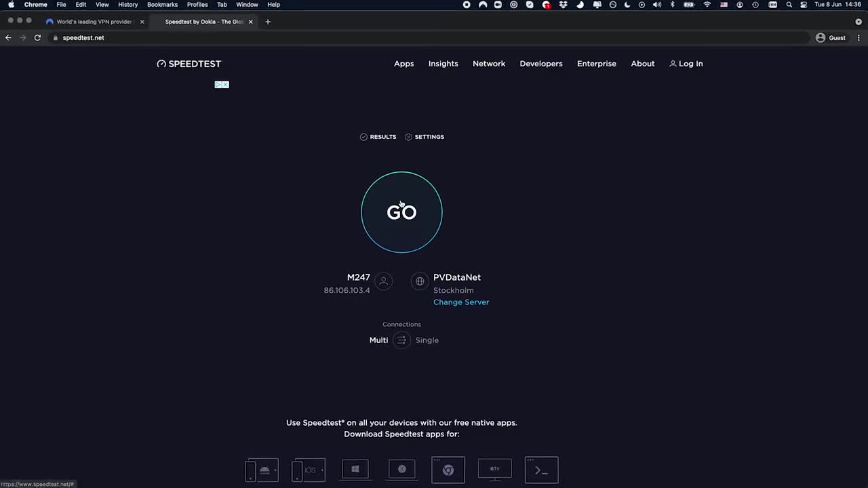Click Log In link
The height and width of the screenshot is (488, 868).
(x=686, y=64)
